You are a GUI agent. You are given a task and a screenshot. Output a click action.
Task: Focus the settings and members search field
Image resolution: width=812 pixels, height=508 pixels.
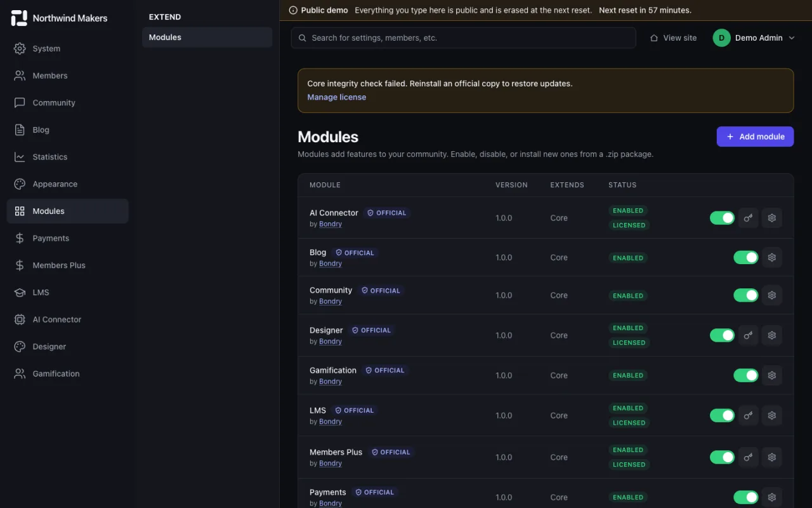pos(463,38)
